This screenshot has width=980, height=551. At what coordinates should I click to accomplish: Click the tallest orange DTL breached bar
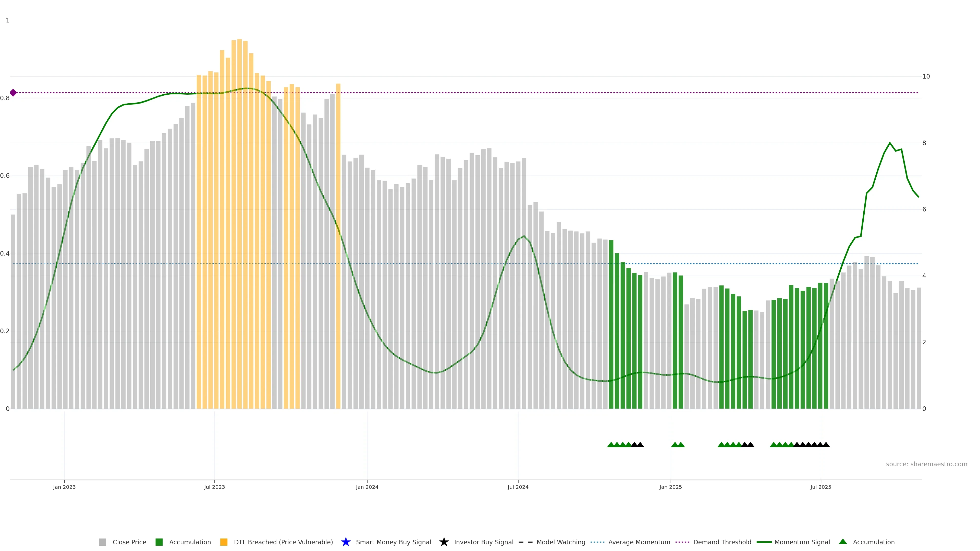239,190
